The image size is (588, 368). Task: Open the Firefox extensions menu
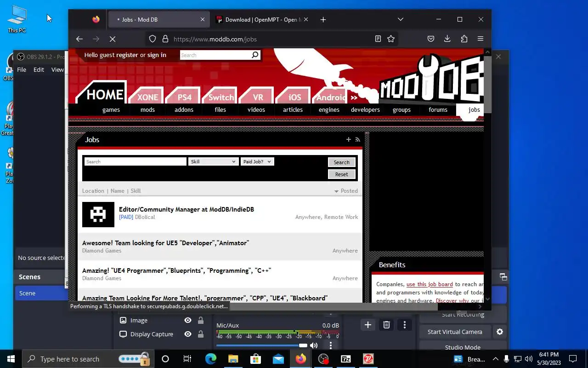(464, 39)
